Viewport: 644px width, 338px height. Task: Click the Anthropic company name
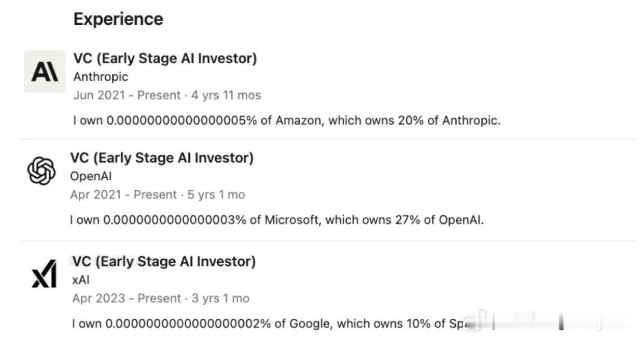[x=101, y=77]
